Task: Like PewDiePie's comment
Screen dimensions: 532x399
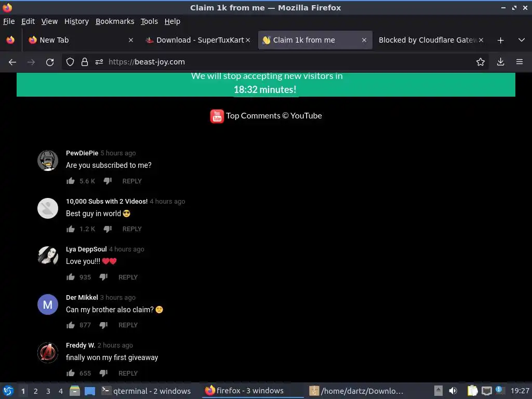Action: click(x=71, y=181)
